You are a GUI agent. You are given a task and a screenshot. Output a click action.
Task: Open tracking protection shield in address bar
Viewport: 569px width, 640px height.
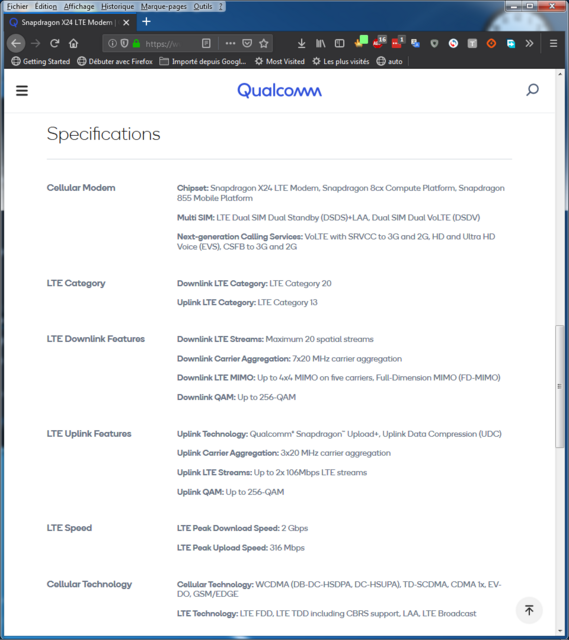124,43
